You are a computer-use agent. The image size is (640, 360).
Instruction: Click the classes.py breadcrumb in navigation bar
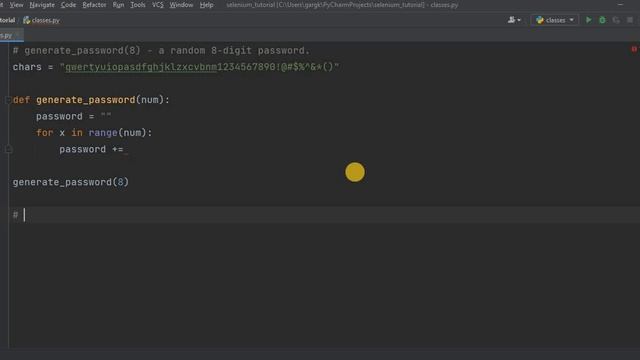tap(41, 20)
